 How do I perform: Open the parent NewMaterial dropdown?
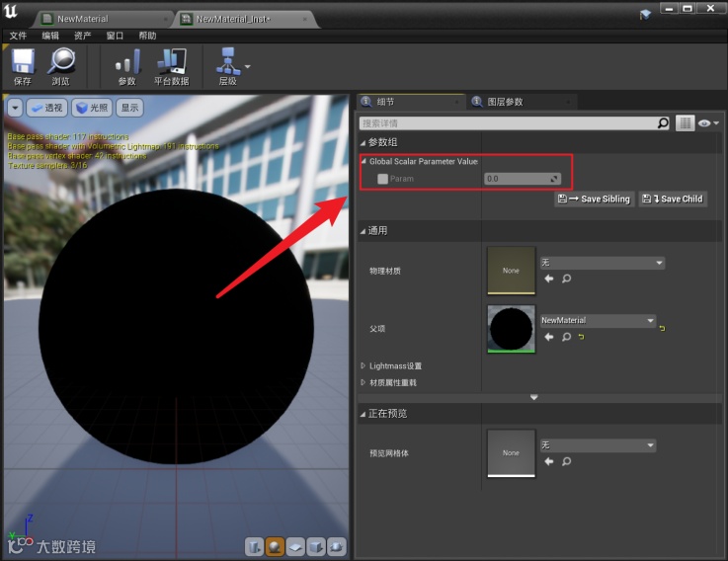pyautogui.click(x=598, y=320)
